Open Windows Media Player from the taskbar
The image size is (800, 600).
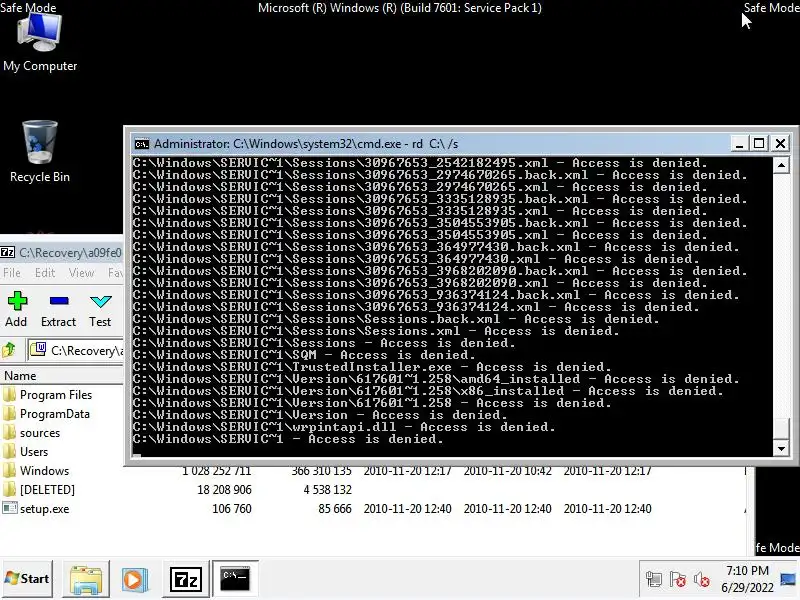click(x=135, y=579)
